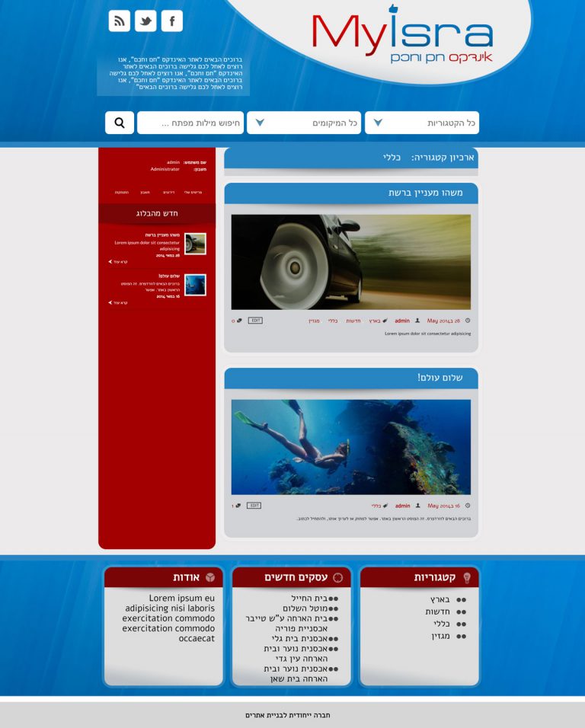Click EDIT button on diver post
585x728 pixels.
click(x=254, y=506)
